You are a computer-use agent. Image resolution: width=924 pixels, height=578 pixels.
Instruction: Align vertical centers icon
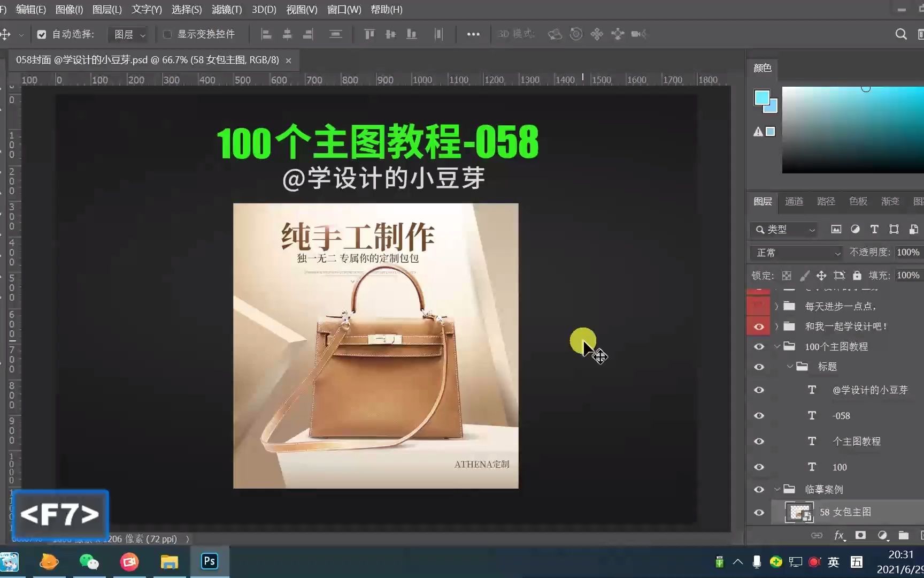(390, 34)
